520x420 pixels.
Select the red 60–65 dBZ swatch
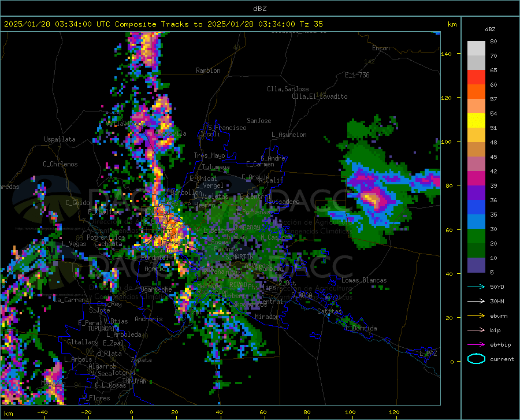[x=476, y=77]
